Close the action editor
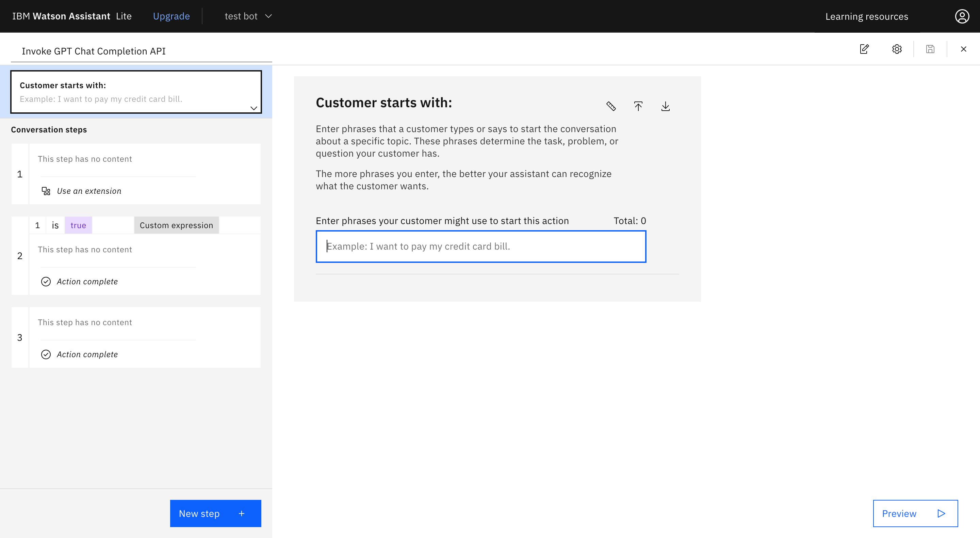This screenshot has height=538, width=980. coord(963,49)
